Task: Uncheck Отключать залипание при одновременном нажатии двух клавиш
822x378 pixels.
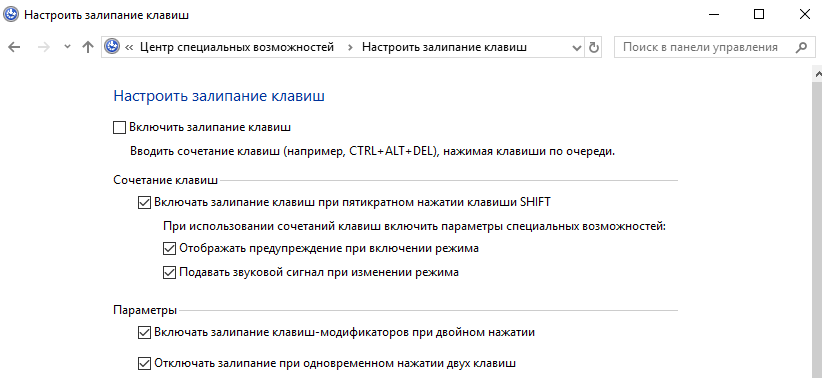Action: 144,363
